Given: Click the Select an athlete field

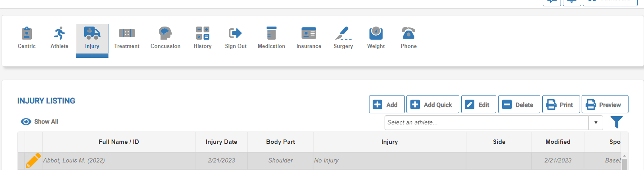Looking at the screenshot, I should (x=486, y=123).
